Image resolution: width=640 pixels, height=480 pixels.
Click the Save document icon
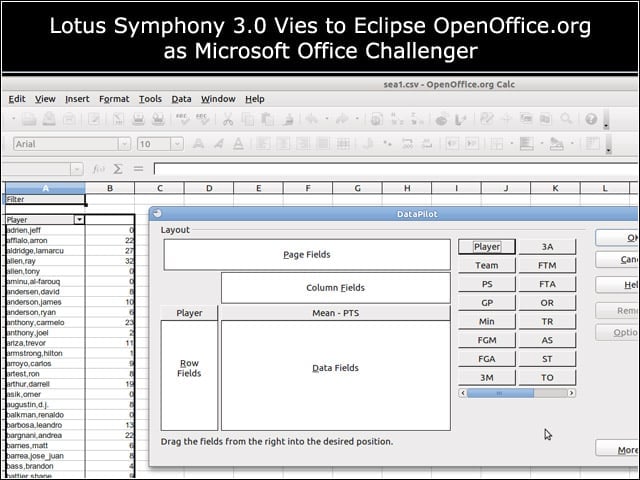click(x=49, y=119)
